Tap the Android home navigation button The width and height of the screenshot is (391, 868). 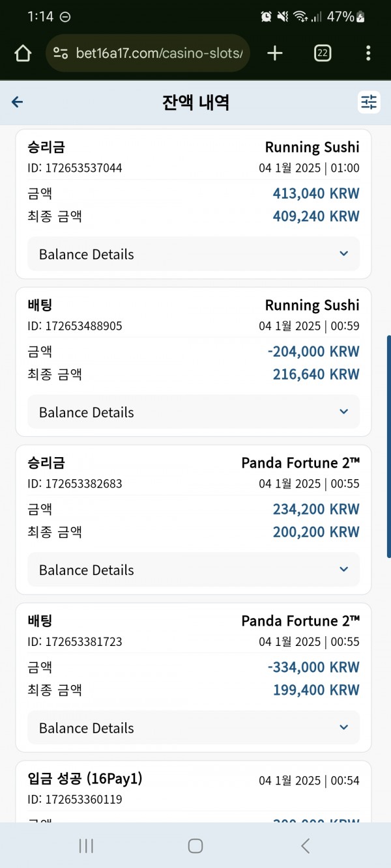point(195,845)
